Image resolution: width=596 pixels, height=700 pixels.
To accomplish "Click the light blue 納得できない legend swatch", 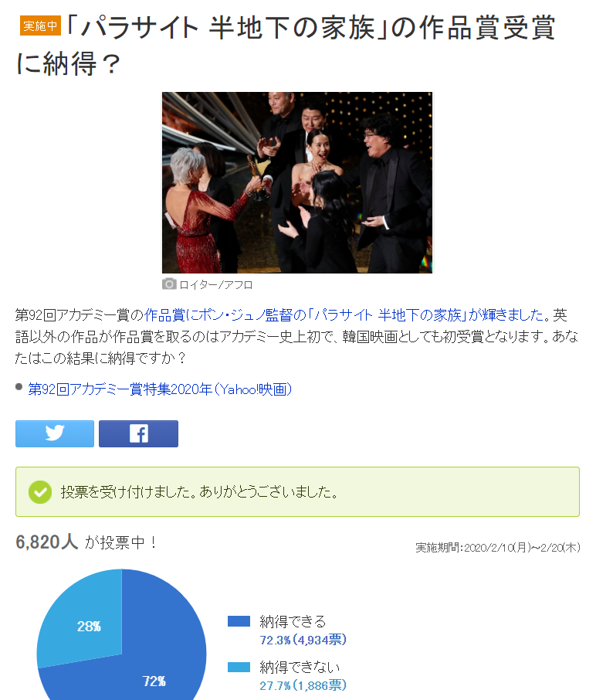I will [x=239, y=667].
